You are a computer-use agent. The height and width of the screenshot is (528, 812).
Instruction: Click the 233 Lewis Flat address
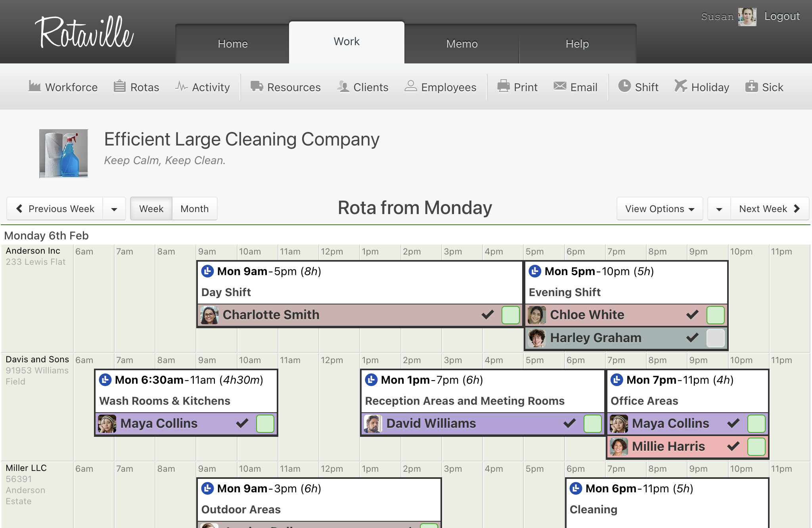(x=36, y=262)
